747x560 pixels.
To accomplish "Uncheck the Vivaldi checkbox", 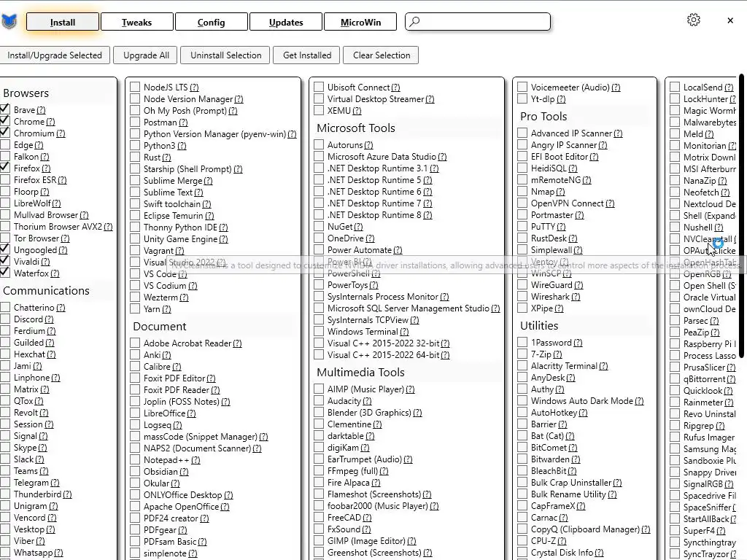I will coord(5,262).
